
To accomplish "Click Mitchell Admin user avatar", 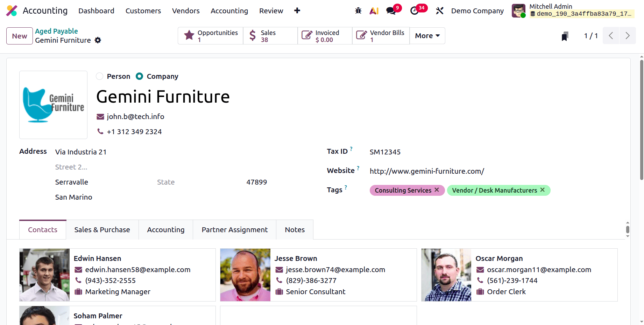I will point(518,11).
